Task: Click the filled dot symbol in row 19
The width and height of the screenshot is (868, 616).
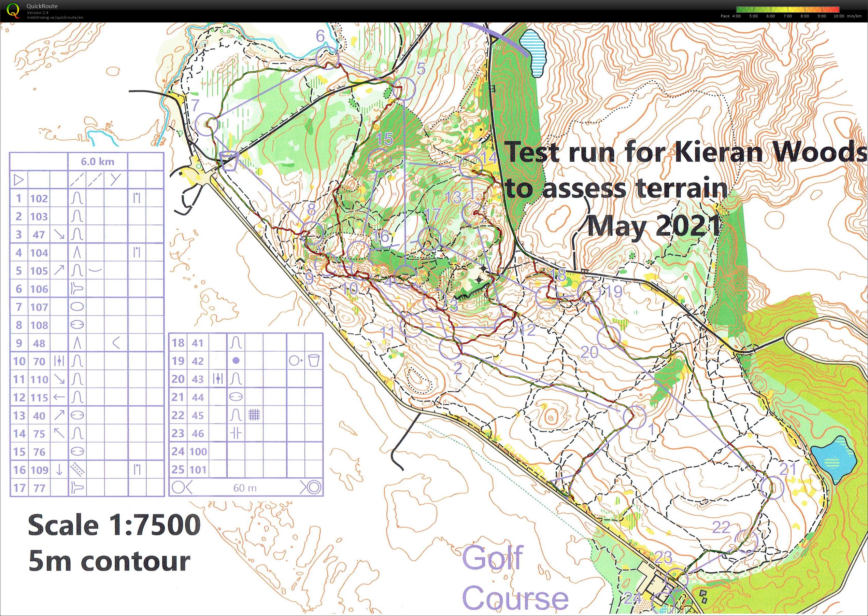Action: pyautogui.click(x=236, y=361)
